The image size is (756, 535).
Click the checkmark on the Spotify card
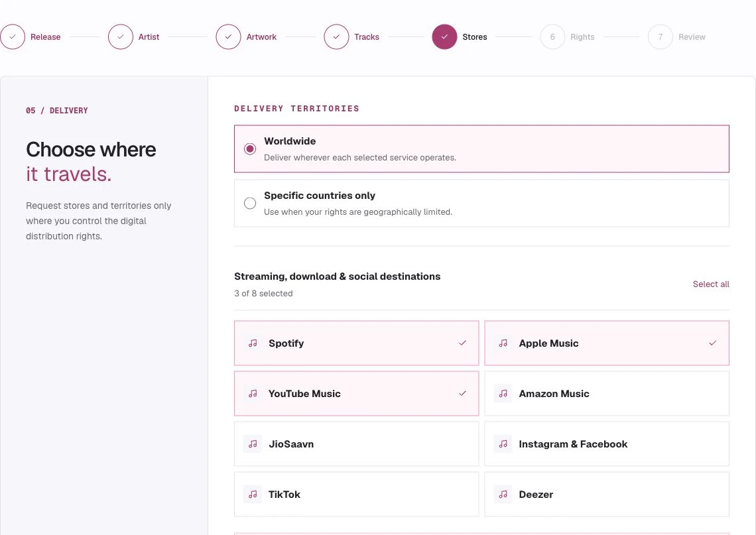point(462,343)
